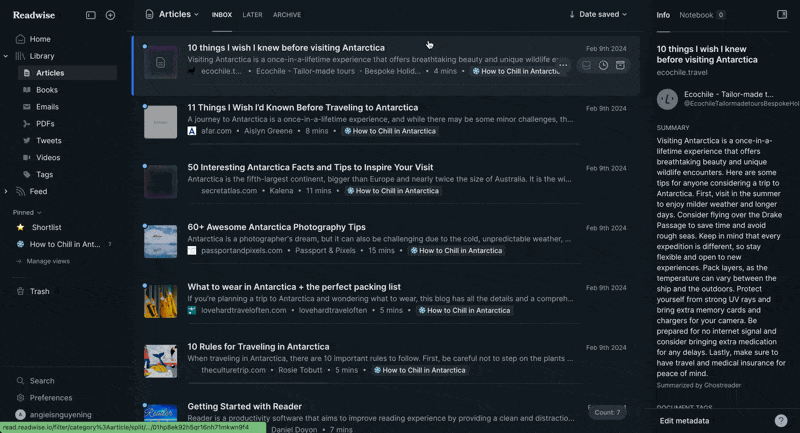Archive the first article via archive icon
Viewport: 800px width, 433px height.
tap(620, 65)
